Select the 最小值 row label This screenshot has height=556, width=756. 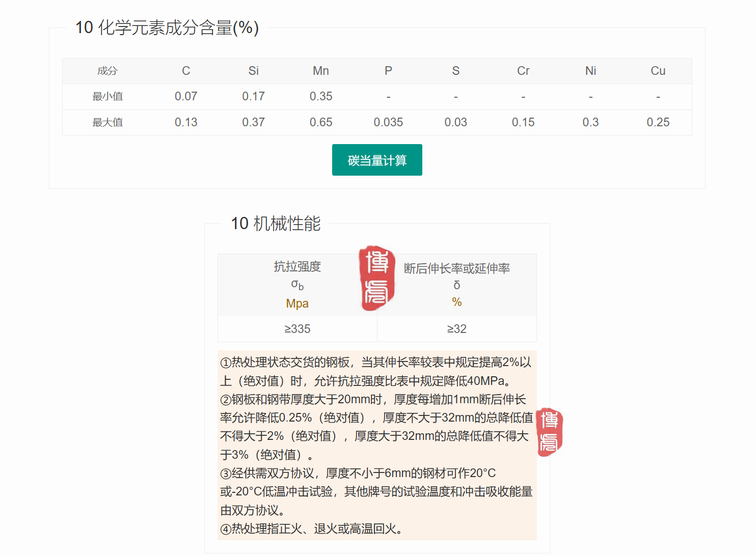point(107,96)
